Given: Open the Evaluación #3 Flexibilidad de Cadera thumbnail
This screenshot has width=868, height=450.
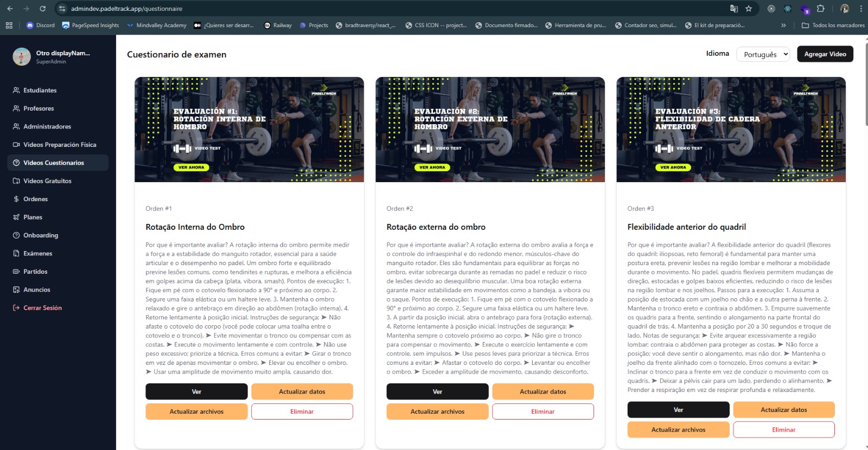Looking at the screenshot, I should [x=731, y=130].
